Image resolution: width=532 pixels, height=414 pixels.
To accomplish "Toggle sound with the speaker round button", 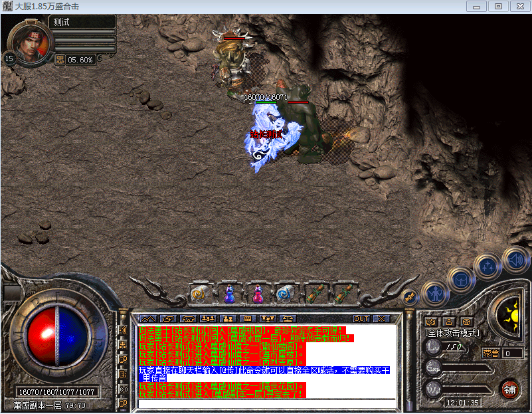I will [515, 260].
